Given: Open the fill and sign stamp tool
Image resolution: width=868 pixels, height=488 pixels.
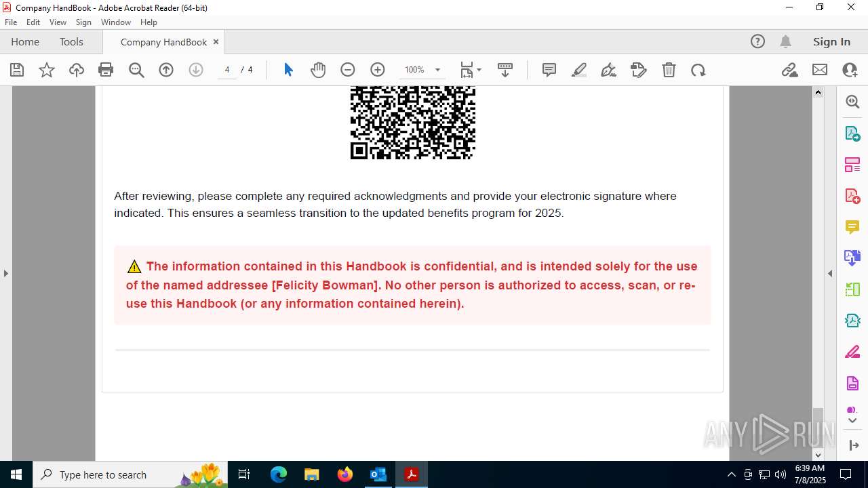Looking at the screenshot, I should [639, 70].
